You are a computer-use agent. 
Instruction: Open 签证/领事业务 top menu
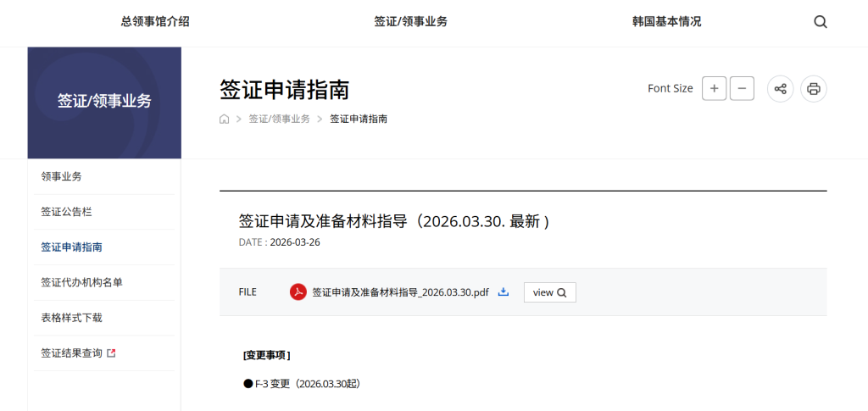pos(410,22)
